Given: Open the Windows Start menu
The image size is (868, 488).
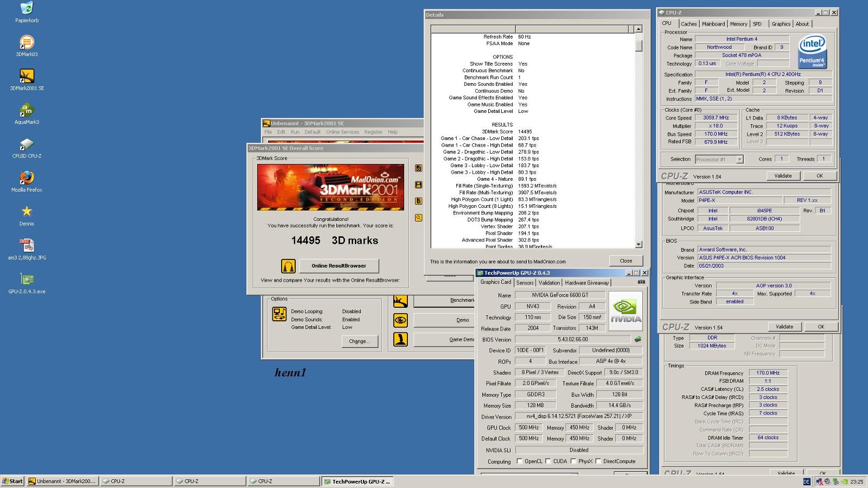Looking at the screenshot, I should (x=12, y=481).
